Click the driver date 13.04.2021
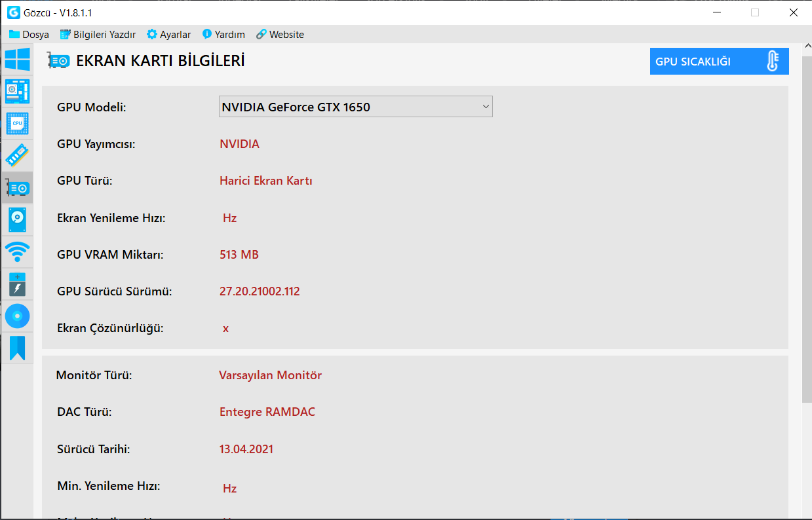The height and width of the screenshot is (520, 812). click(x=246, y=449)
